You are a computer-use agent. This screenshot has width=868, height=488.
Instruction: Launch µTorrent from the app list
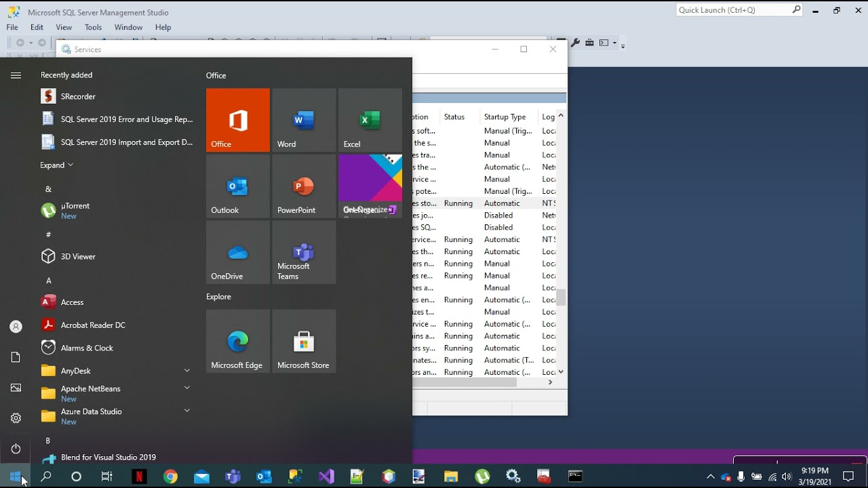pyautogui.click(x=117, y=211)
